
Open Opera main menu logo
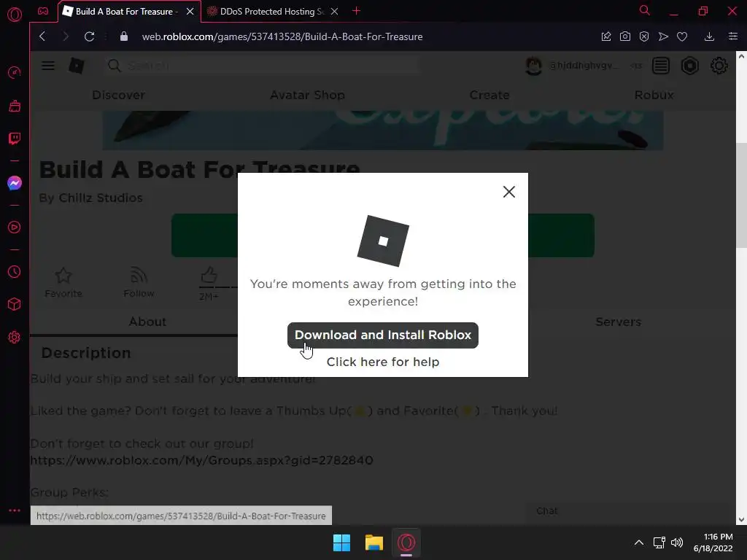tap(15, 15)
